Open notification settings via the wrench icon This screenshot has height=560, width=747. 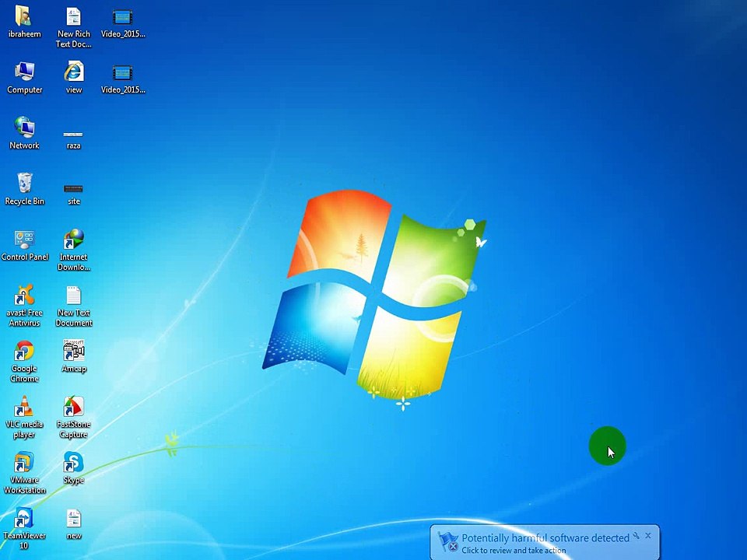[x=636, y=536]
